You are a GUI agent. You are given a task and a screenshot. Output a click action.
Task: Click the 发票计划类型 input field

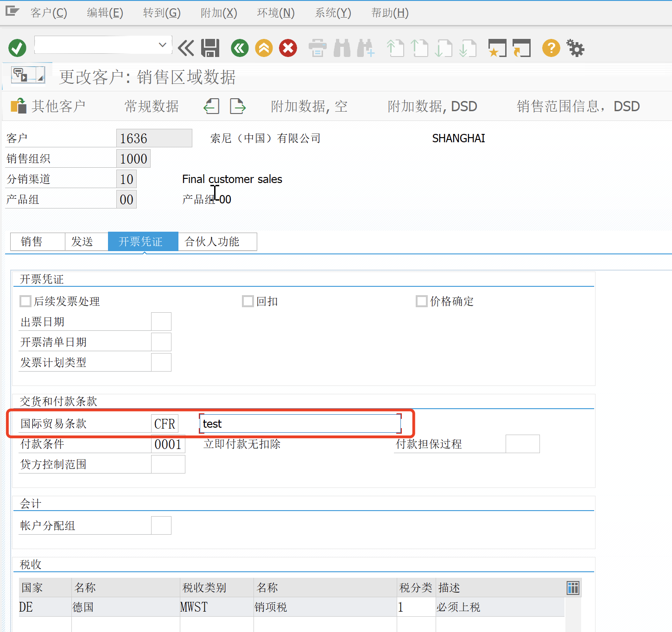tap(161, 362)
